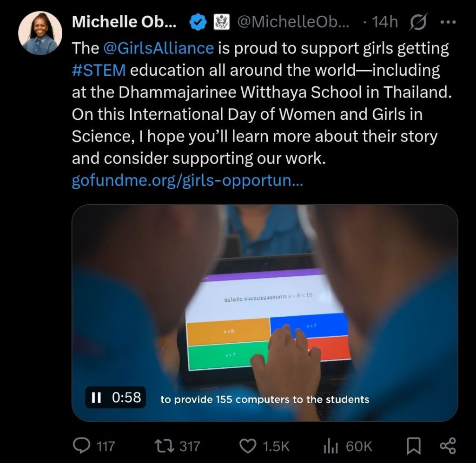Open the three-dot more options menu
This screenshot has width=476, height=463.
(x=447, y=22)
